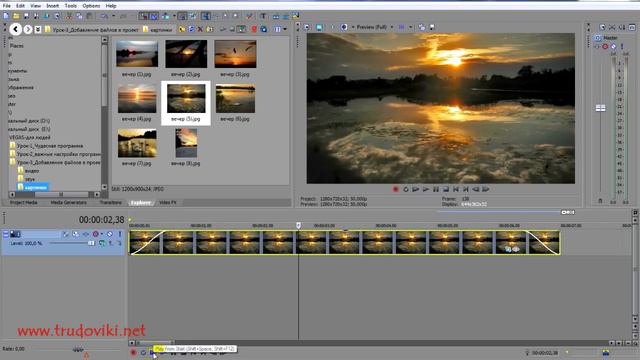The image size is (640, 360).
Task: Click the preview Pause button
Action: coord(436,189)
